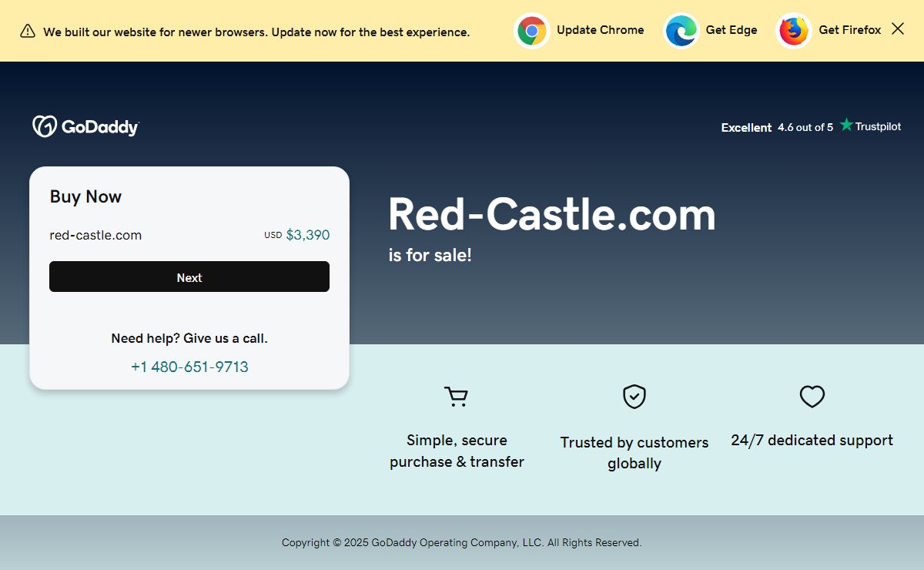Open the GoDaddy logo homepage link

[x=85, y=126]
